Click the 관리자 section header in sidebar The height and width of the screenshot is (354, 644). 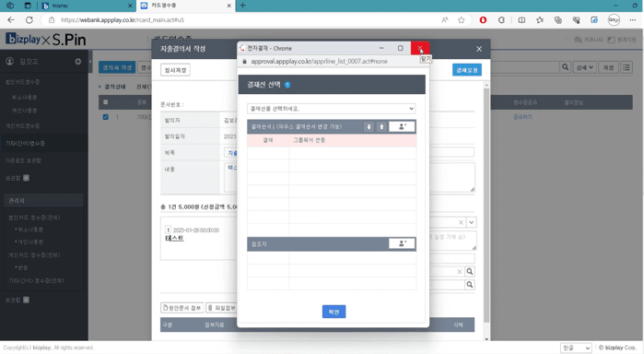click(x=44, y=201)
